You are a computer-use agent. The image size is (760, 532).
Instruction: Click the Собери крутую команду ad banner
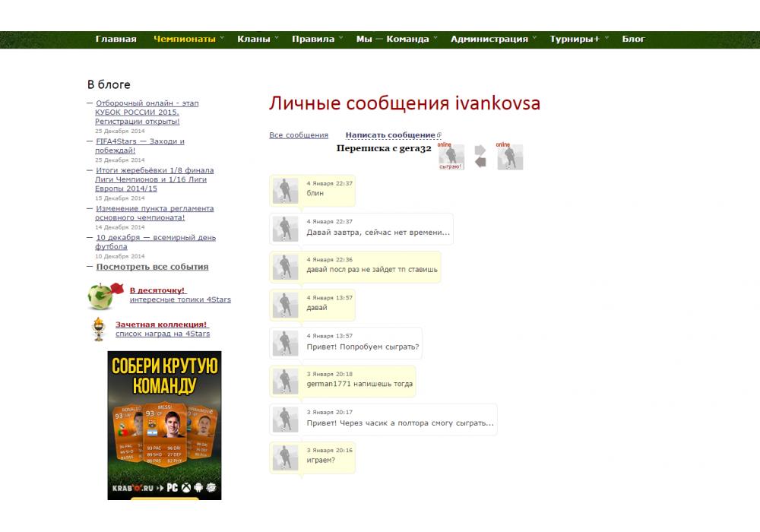164,425
